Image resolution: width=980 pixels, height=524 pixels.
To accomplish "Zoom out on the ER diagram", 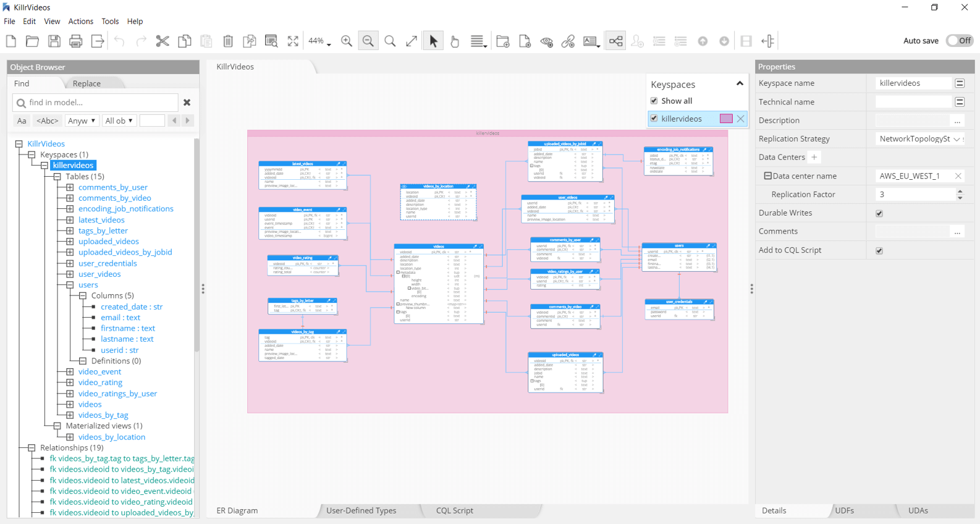I will click(368, 41).
